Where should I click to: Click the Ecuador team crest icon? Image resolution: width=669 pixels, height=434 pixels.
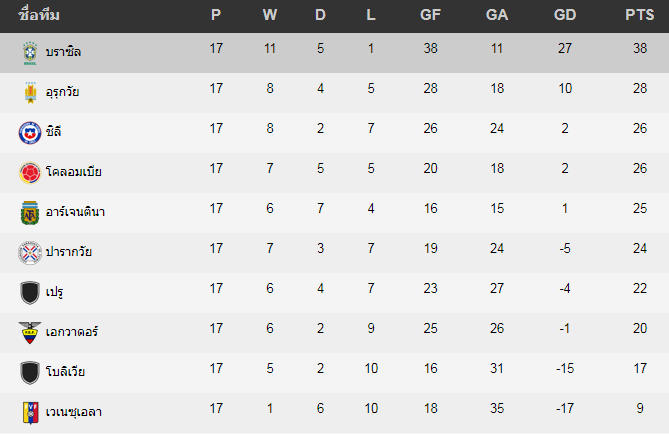[30, 332]
